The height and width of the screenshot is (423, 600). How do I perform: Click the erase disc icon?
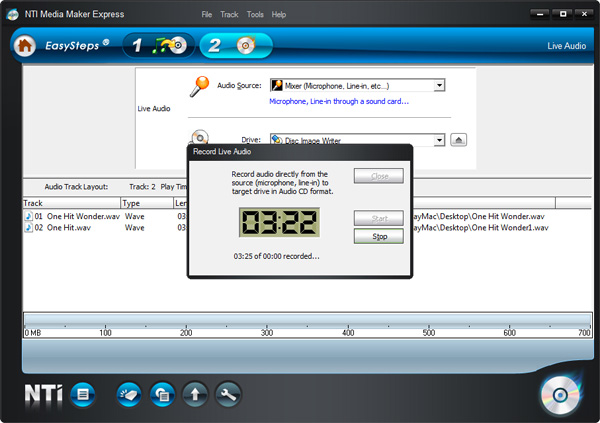pos(129,394)
